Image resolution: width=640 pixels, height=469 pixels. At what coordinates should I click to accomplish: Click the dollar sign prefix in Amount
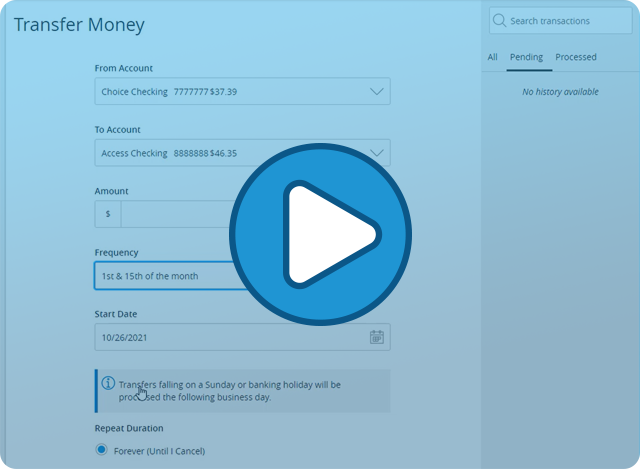108,214
